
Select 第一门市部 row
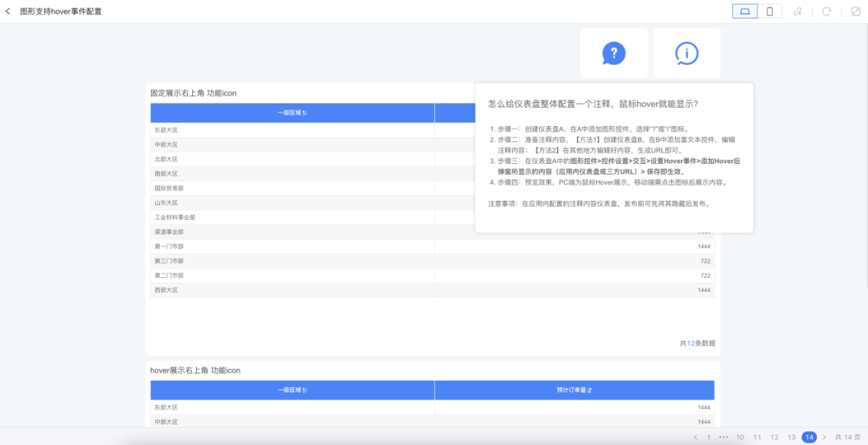(432, 247)
